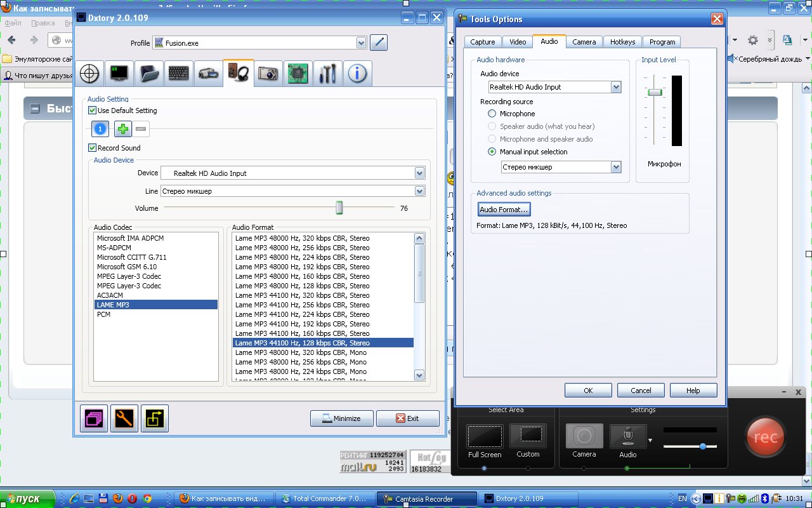Select Lame MP3 44100 Hz 128 kbps Stereo
The image size is (812, 508).
[x=323, y=343]
